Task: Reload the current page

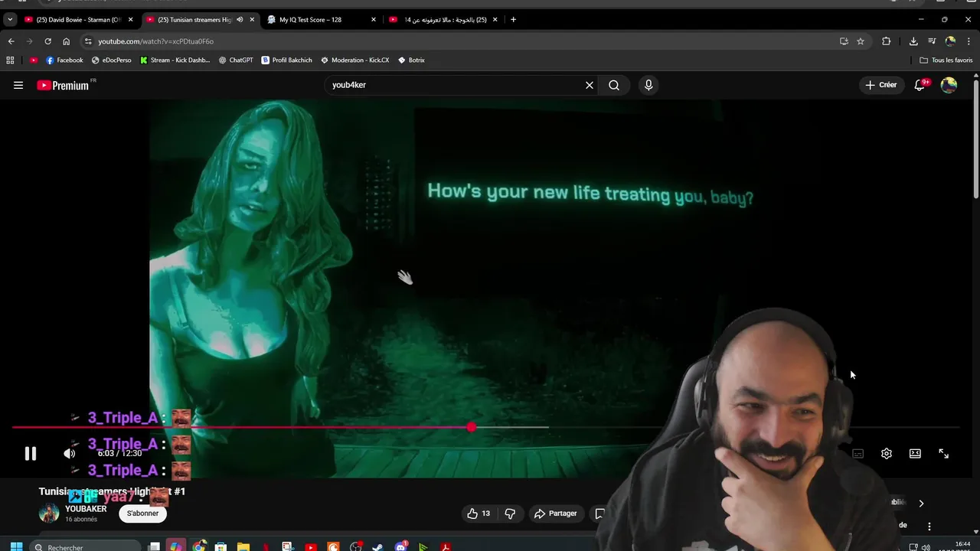Action: click(x=47, y=41)
